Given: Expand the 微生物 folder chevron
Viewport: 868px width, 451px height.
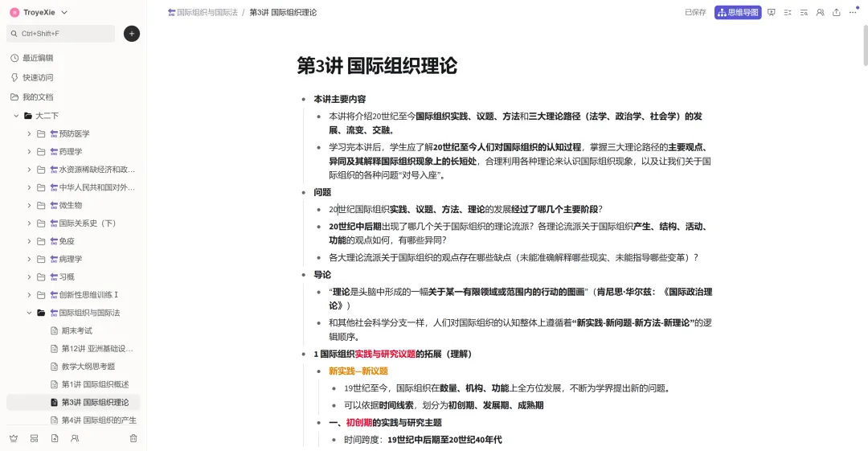Looking at the screenshot, I should tap(29, 206).
